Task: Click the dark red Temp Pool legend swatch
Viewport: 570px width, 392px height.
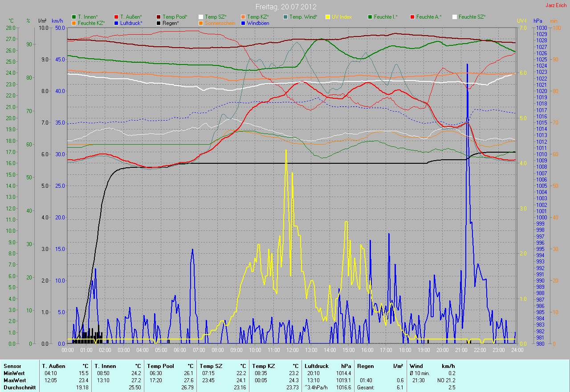Action: 159,17
